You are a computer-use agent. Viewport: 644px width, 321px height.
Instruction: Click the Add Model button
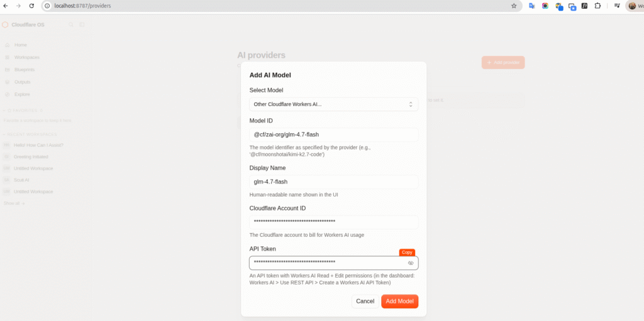pyautogui.click(x=399, y=302)
